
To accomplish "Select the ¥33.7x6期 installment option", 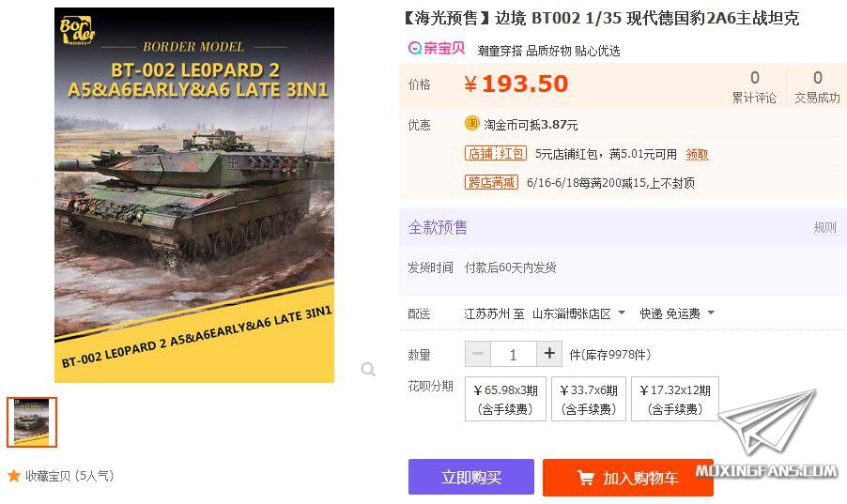I will click(x=588, y=399).
